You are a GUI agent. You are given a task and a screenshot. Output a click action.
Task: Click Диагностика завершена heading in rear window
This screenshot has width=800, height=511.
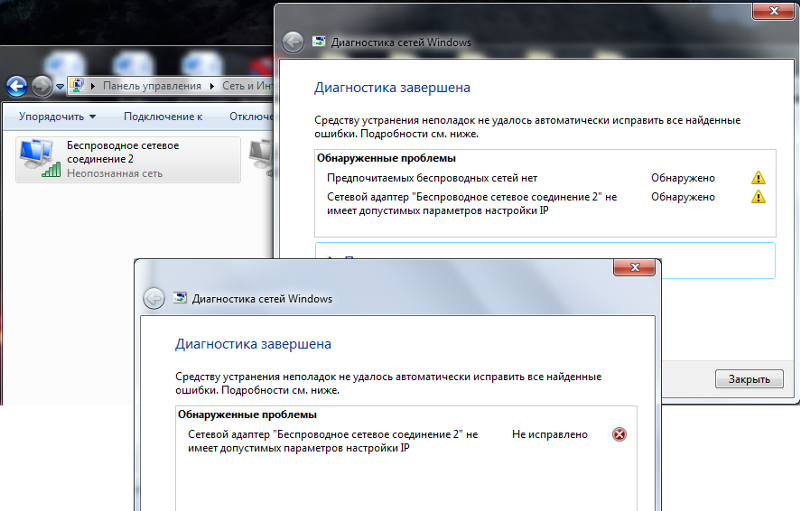click(x=392, y=88)
